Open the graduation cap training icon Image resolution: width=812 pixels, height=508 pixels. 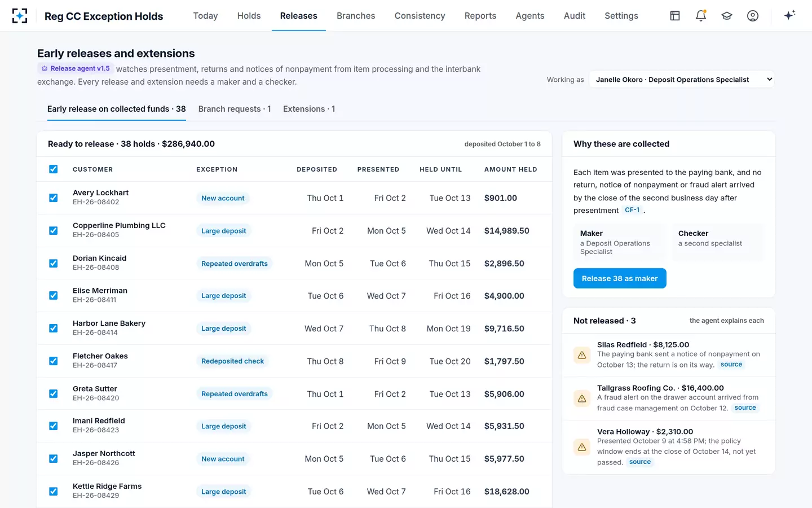coord(727,16)
